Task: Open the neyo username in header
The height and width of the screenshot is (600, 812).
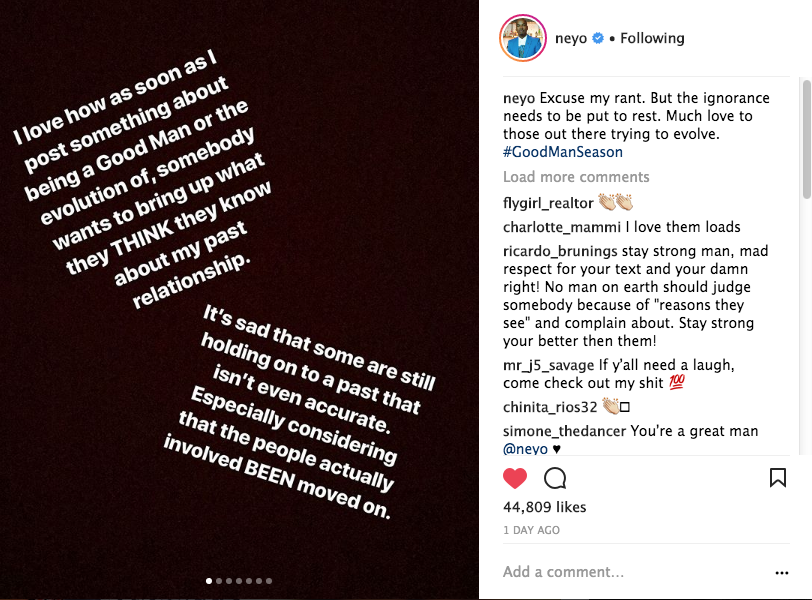Action: [570, 39]
